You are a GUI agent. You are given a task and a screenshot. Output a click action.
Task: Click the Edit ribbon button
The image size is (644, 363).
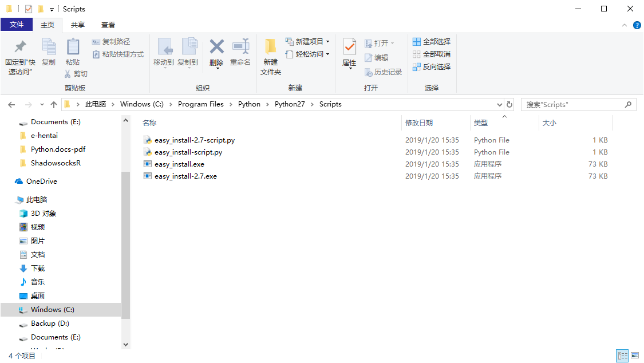coord(376,57)
